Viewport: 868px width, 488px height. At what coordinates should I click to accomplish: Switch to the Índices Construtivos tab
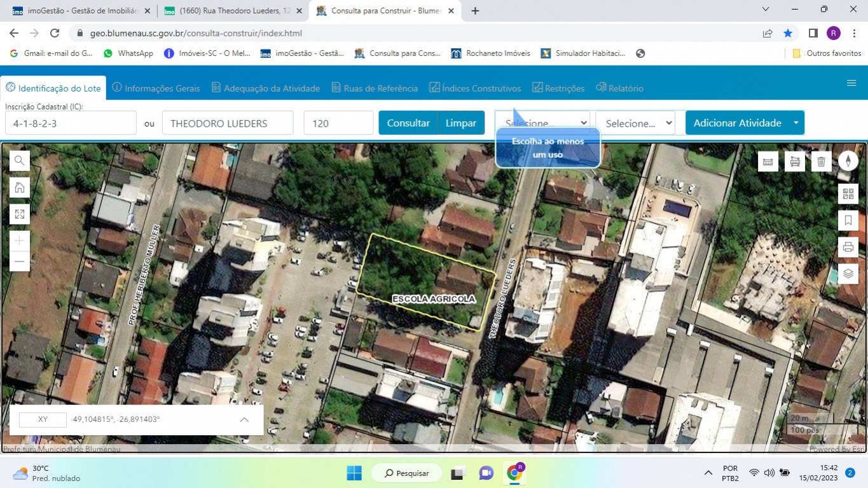(475, 88)
